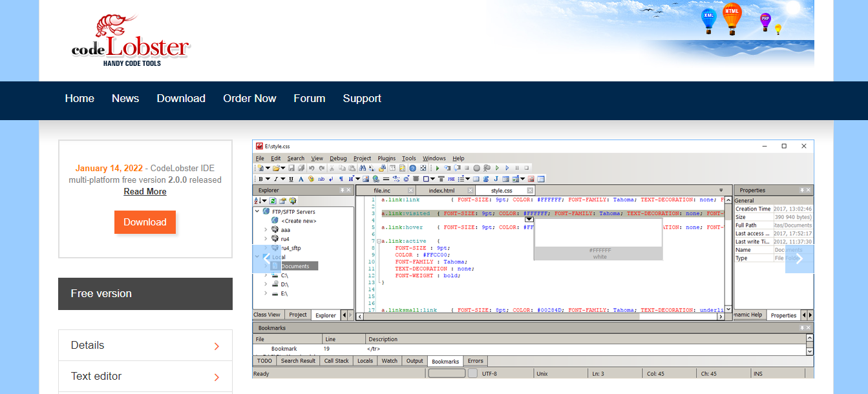Image resolution: width=868 pixels, height=394 pixels.
Task: Expand the aaa server node
Action: click(x=266, y=229)
